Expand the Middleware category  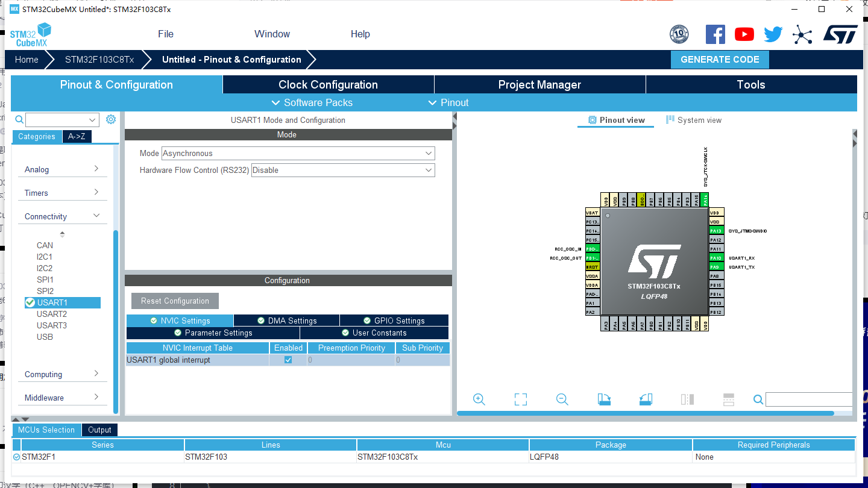pos(62,398)
